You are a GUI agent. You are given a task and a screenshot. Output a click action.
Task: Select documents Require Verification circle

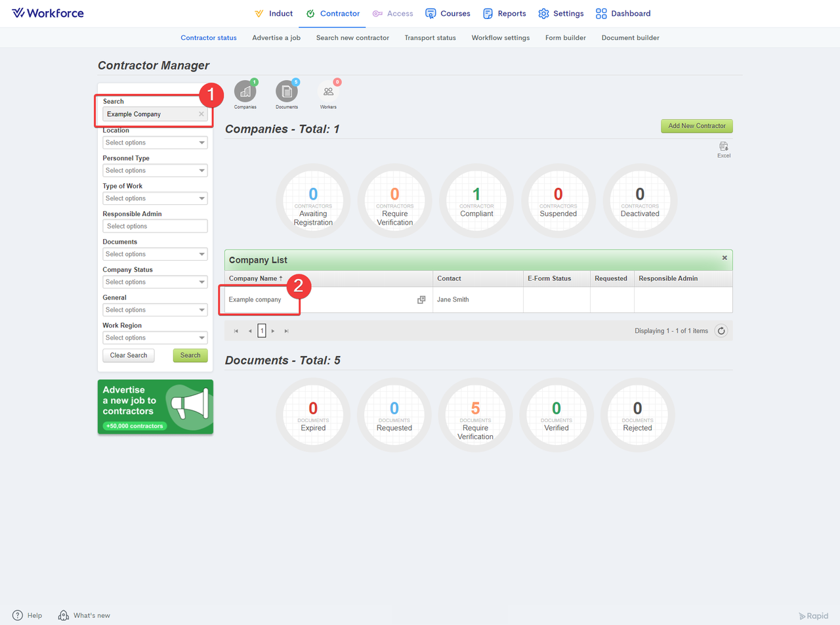click(x=476, y=415)
